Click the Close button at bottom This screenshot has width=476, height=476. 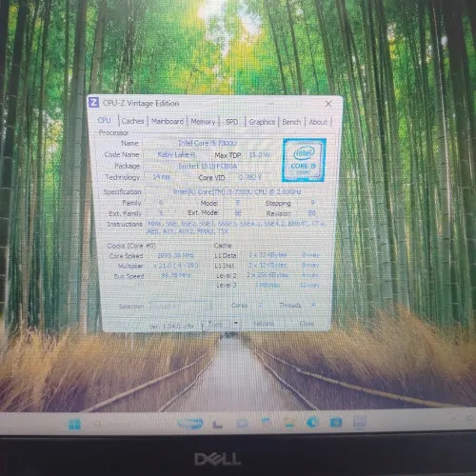(307, 324)
